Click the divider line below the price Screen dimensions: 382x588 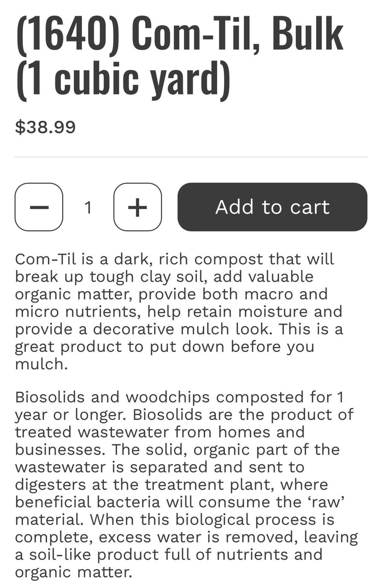click(x=191, y=157)
